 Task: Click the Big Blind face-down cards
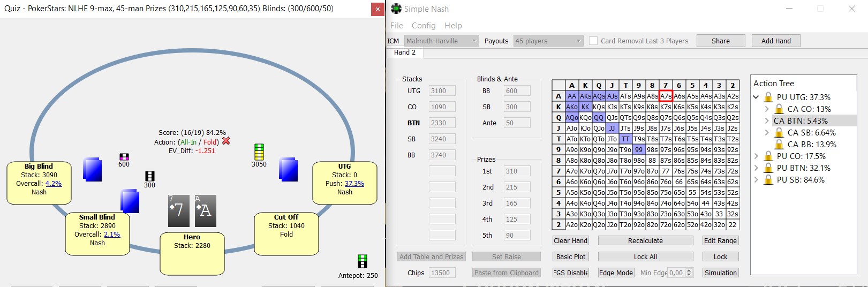coord(93,169)
